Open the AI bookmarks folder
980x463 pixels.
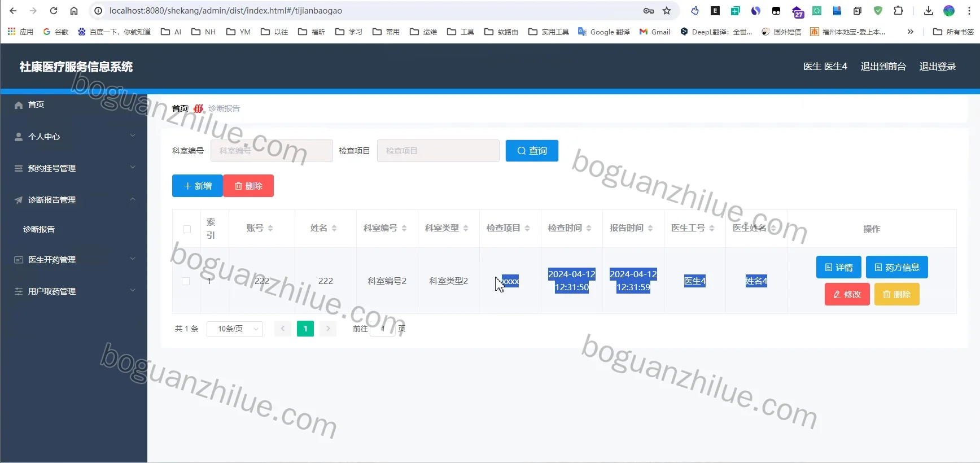[x=171, y=32]
